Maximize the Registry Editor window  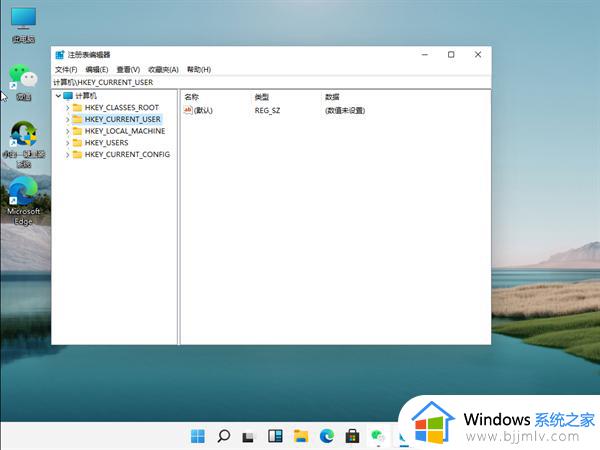click(451, 55)
